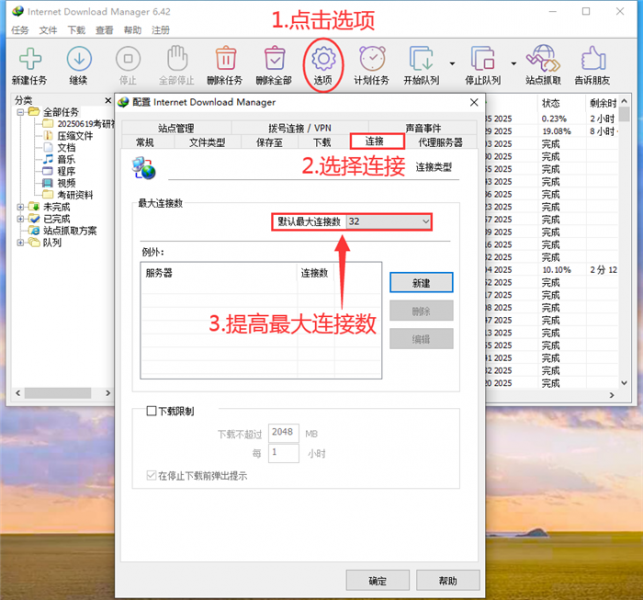Click the download list horizontal scroll right arrow
The width and height of the screenshot is (643, 600).
[612, 395]
